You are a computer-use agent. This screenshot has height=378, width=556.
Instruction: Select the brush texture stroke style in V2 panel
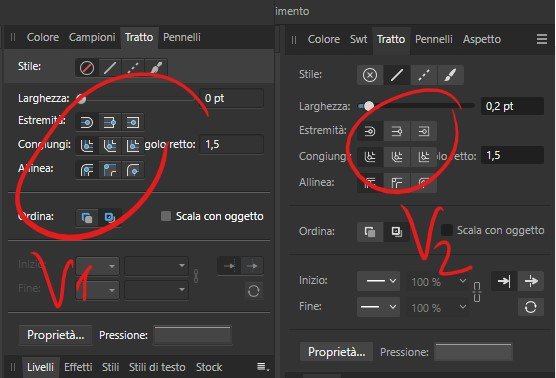pyautogui.click(x=451, y=75)
